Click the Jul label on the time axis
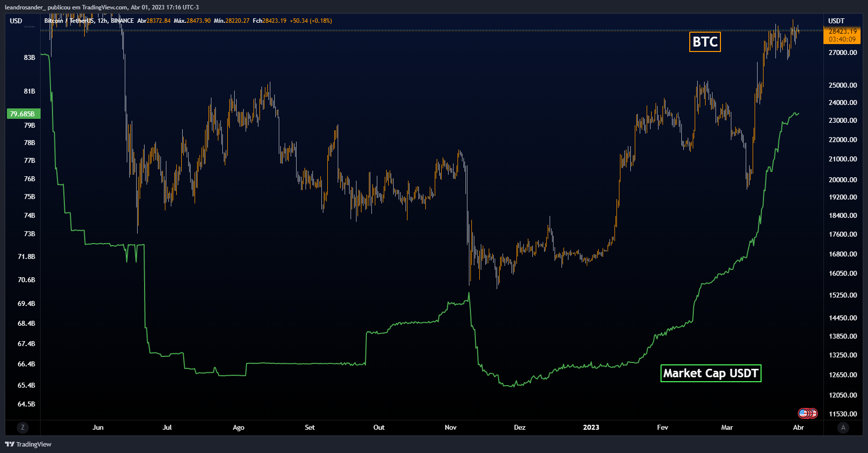This screenshot has height=453, width=868. [167, 427]
